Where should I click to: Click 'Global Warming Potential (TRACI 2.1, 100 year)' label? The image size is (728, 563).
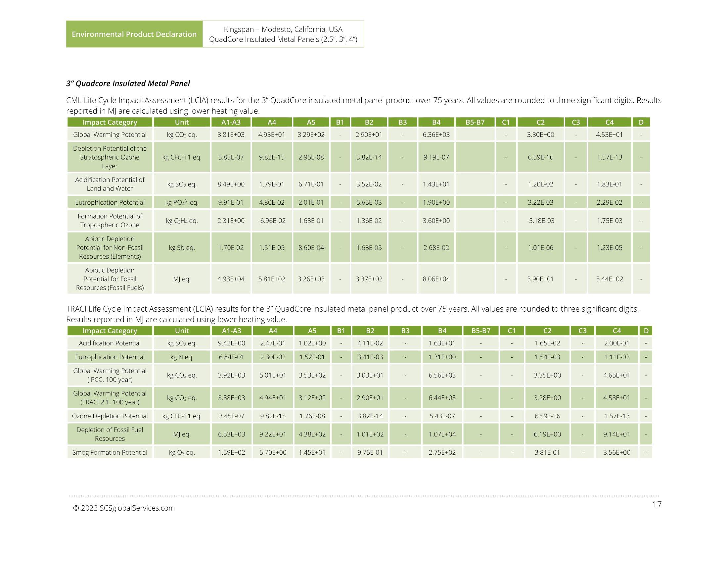(x=110, y=398)
